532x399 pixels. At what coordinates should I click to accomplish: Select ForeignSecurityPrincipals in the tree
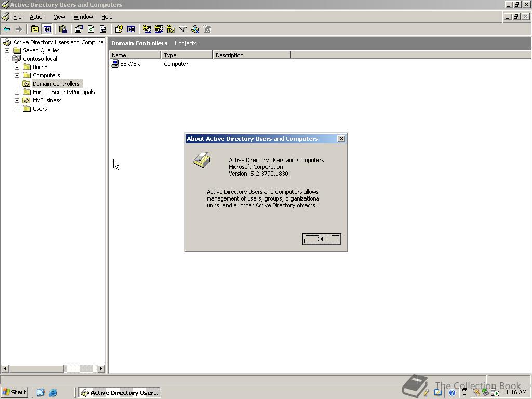pos(64,92)
